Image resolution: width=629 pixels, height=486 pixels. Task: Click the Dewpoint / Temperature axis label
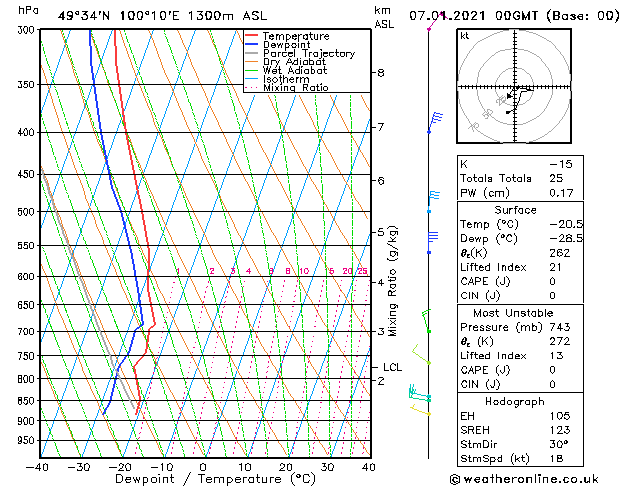click(203, 479)
